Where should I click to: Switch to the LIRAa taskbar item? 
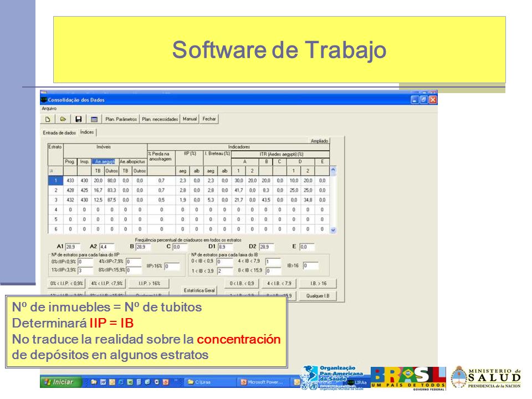click(358, 382)
